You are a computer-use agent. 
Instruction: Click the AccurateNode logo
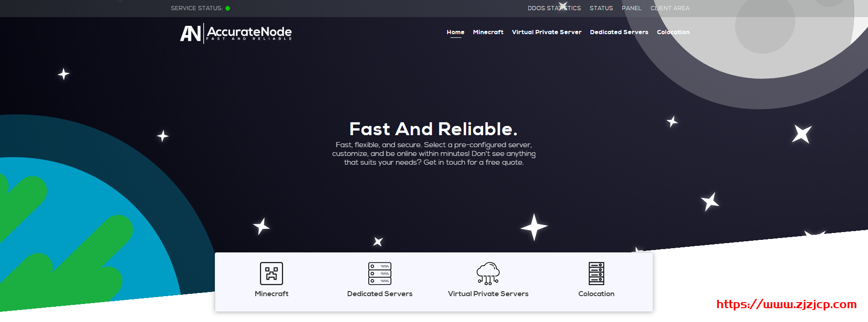pos(236,33)
